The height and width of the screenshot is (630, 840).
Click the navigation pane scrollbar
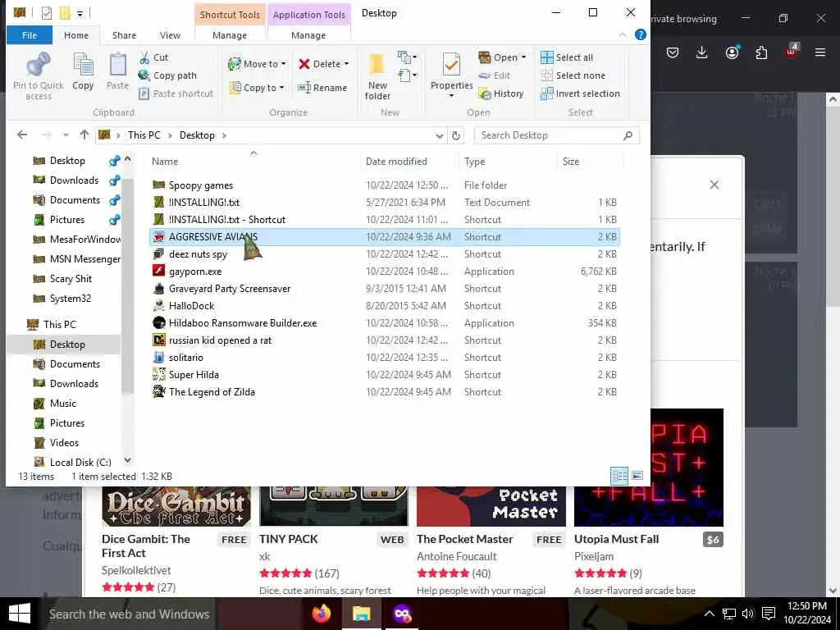pyautogui.click(x=127, y=286)
